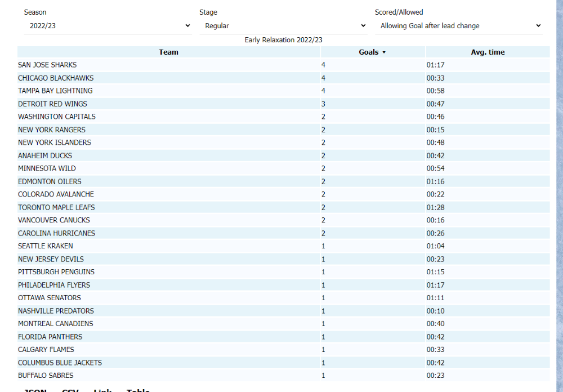
Task: Open the Season 2022/23 dropdown
Action: pyautogui.click(x=108, y=26)
